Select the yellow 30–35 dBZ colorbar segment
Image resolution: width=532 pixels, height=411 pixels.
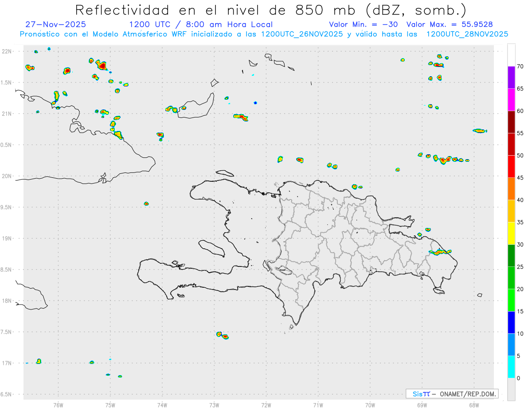(x=511, y=233)
